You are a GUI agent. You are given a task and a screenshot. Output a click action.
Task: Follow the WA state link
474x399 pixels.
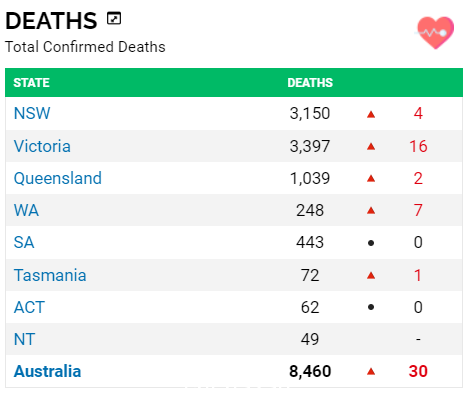pos(26,210)
